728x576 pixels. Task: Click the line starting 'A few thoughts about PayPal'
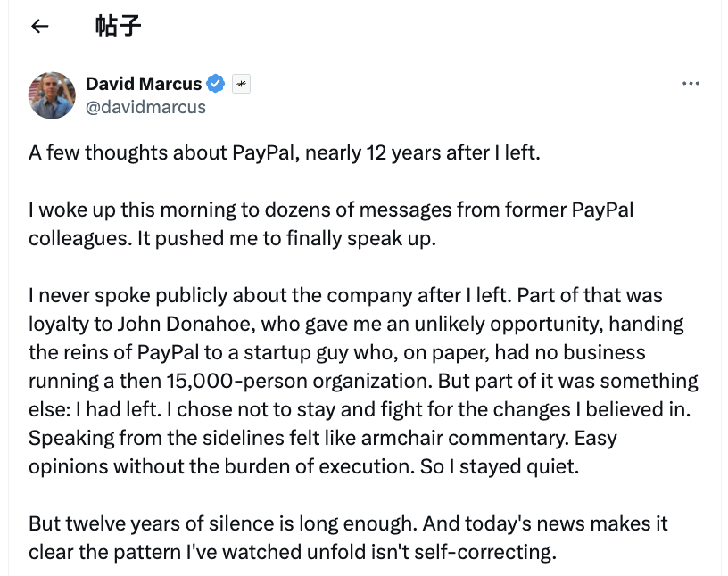[285, 152]
